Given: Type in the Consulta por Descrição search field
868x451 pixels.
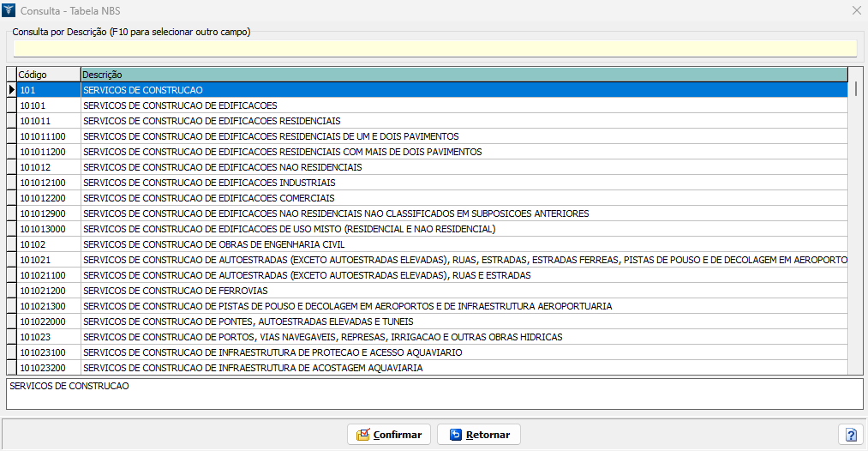Looking at the screenshot, I should [x=434, y=49].
